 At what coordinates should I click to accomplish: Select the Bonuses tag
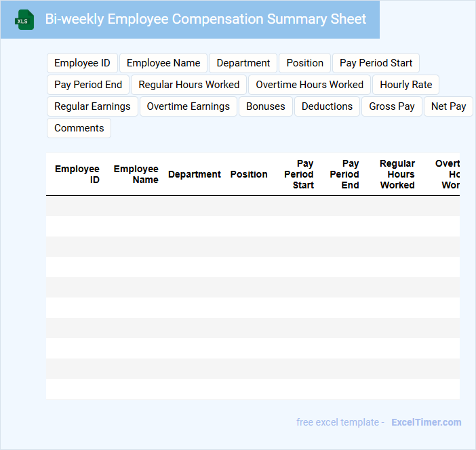click(x=266, y=106)
